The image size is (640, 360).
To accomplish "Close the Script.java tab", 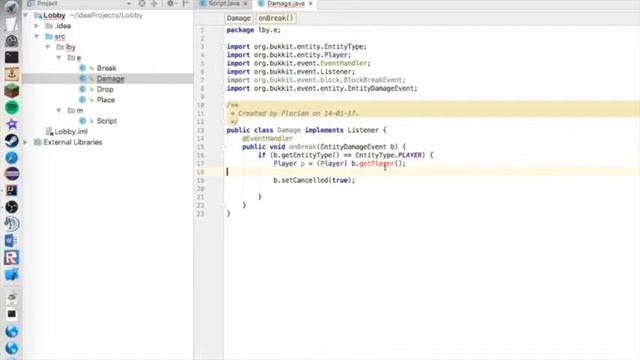I will pyautogui.click(x=246, y=4).
